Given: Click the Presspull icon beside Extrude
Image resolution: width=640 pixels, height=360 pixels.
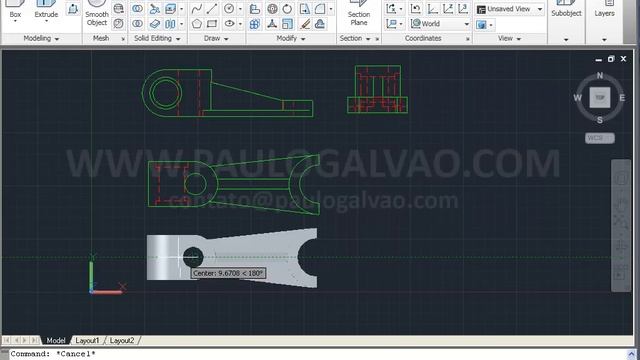Looking at the screenshot, I should tap(73, 9).
